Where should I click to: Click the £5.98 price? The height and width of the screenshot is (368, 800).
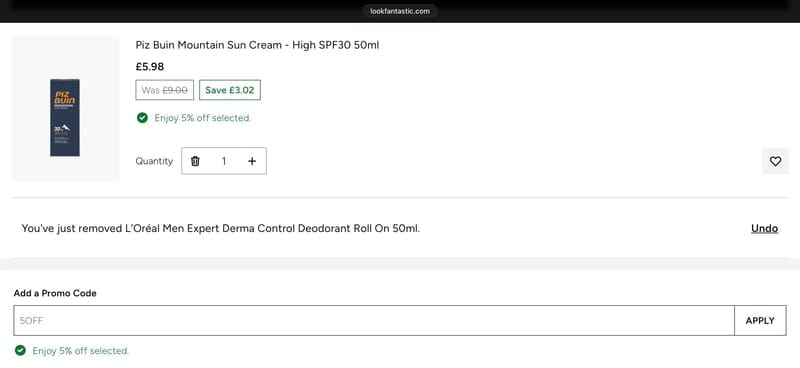tap(150, 66)
